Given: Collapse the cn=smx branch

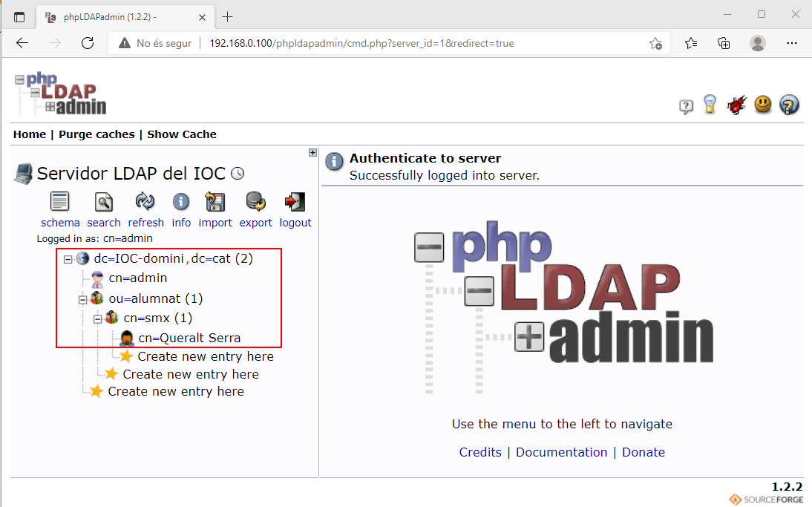Looking at the screenshot, I should point(97,318).
